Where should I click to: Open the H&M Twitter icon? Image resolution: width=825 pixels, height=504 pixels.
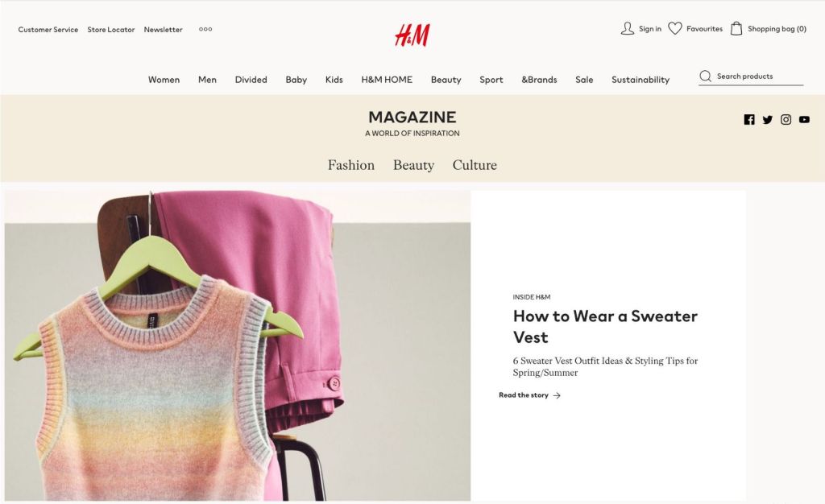(x=768, y=120)
